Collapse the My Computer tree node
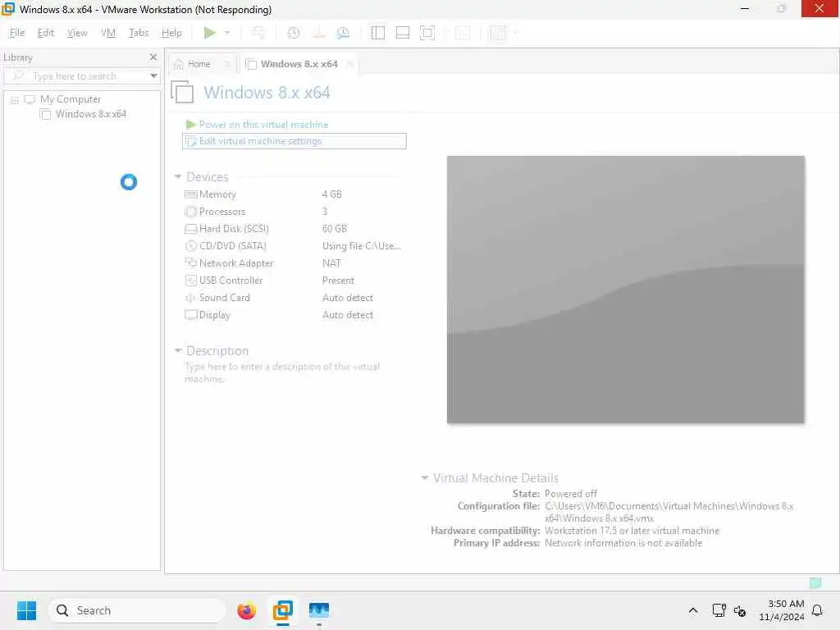The image size is (840, 630). point(15,100)
